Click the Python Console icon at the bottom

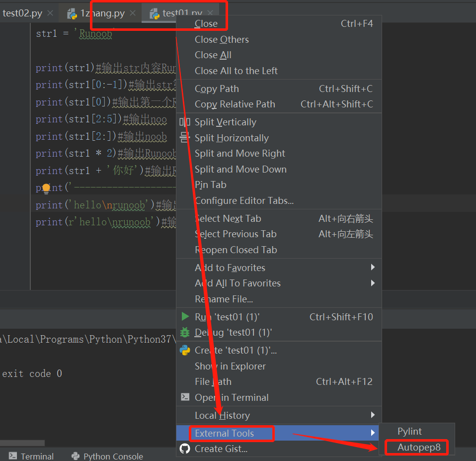coord(76,456)
